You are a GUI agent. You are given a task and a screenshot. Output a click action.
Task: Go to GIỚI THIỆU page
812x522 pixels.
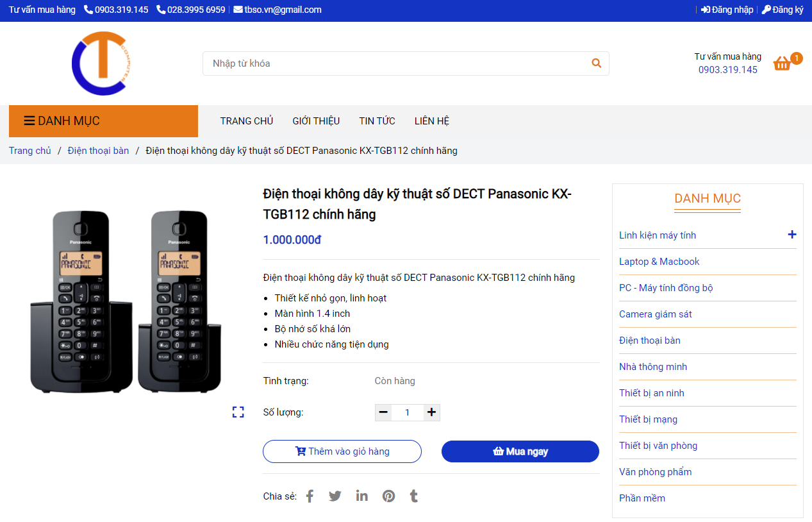pyautogui.click(x=316, y=121)
